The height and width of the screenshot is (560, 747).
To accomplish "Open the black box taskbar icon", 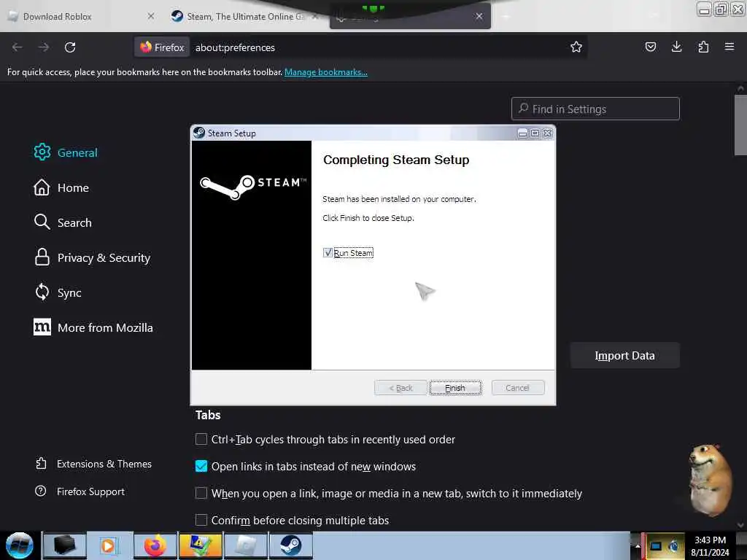I will coord(65,545).
